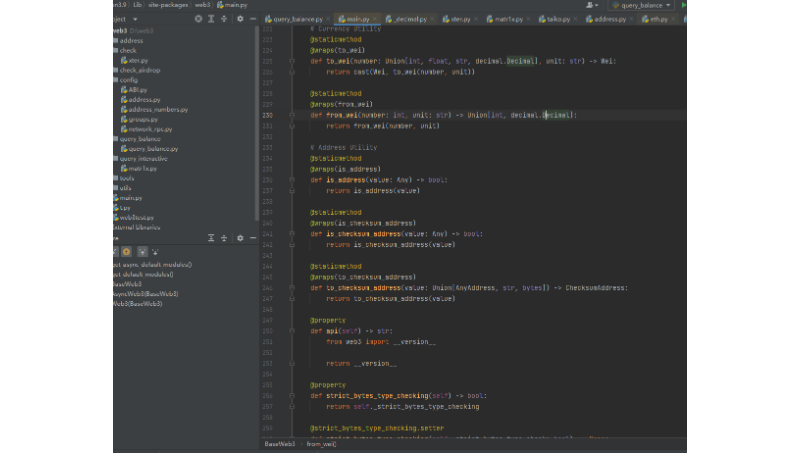
Task: Collapse all in the Project panel toolbar
Action: [x=224, y=19]
